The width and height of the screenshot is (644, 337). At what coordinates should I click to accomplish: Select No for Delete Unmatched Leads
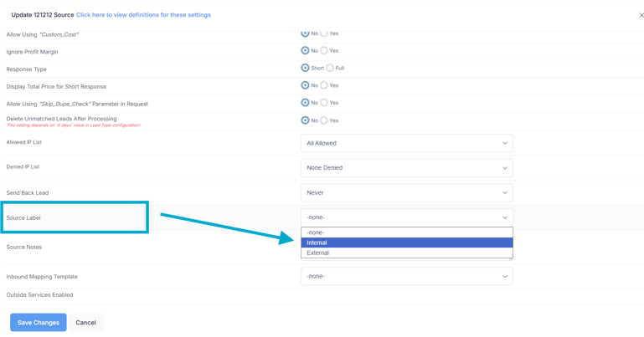305,120
